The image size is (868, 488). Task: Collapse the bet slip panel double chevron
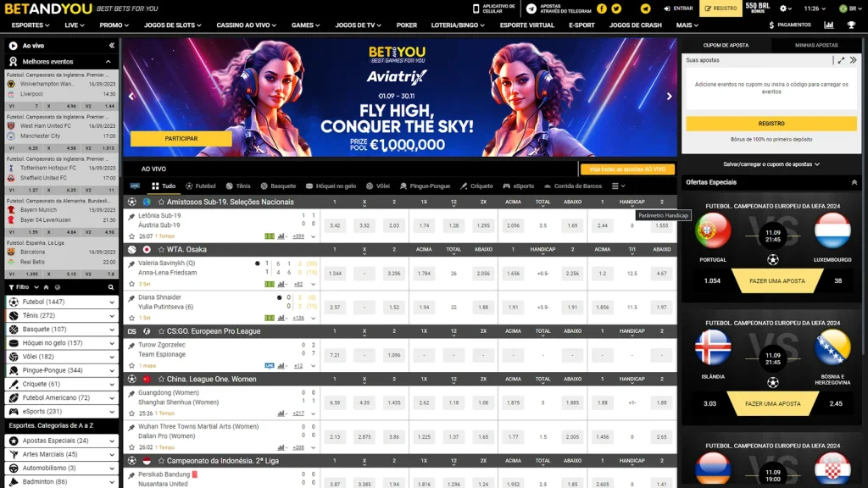[x=853, y=60]
